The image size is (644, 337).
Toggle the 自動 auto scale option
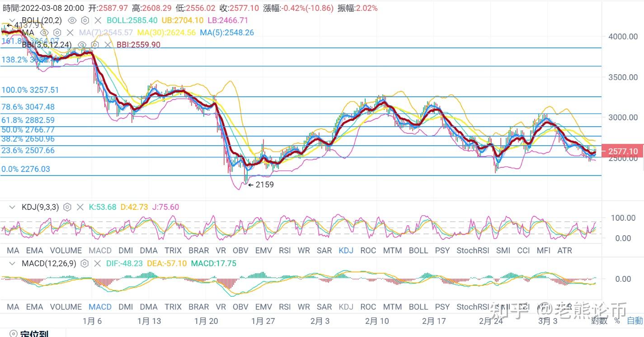point(635,321)
